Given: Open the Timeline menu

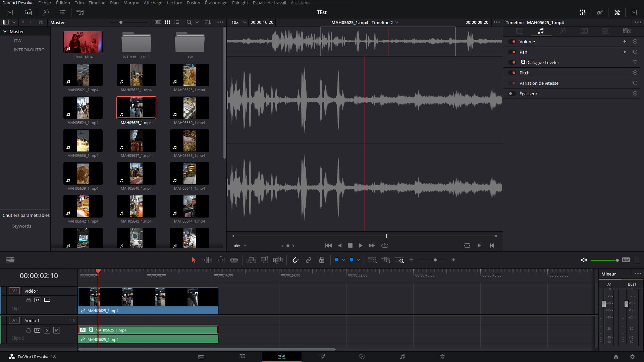Looking at the screenshot, I should coord(97,3).
